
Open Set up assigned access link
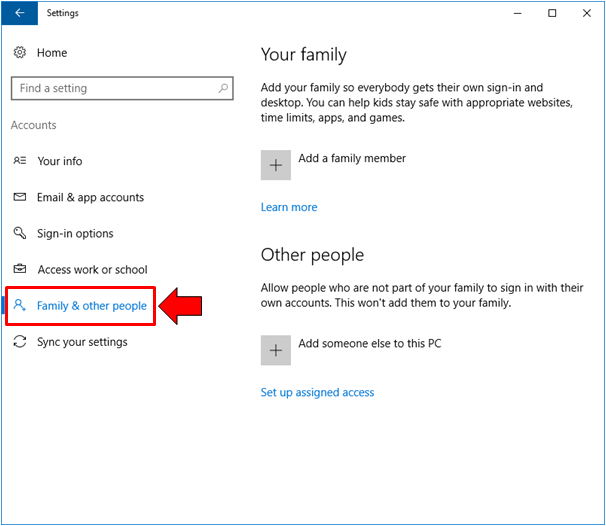(x=317, y=392)
